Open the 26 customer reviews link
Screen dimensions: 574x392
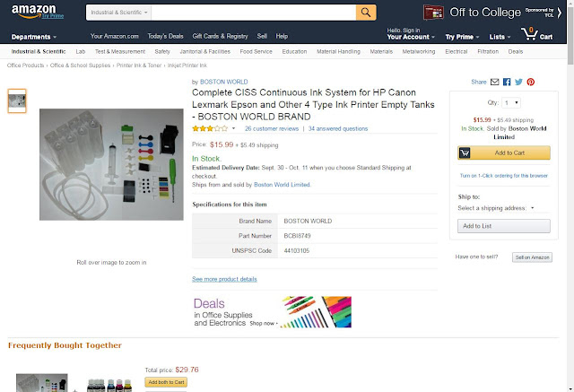point(273,128)
